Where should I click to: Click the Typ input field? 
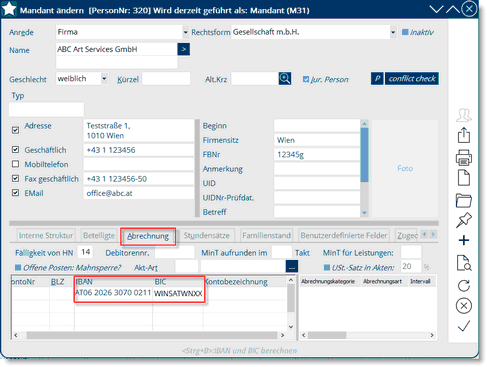[46, 109]
